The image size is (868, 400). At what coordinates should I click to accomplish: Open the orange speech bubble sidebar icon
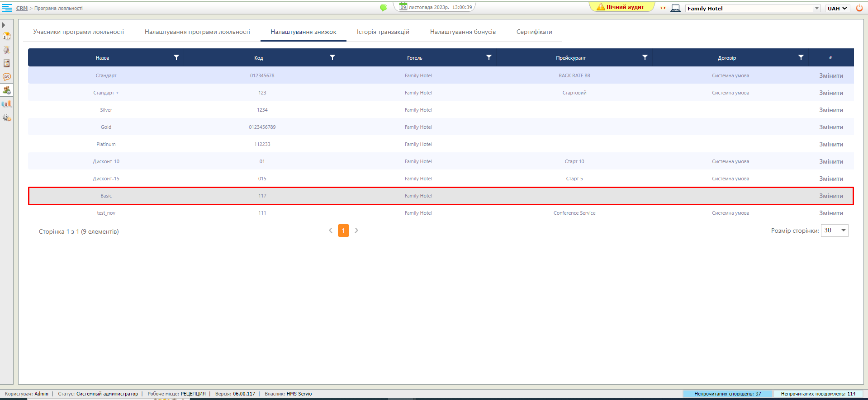(7, 77)
